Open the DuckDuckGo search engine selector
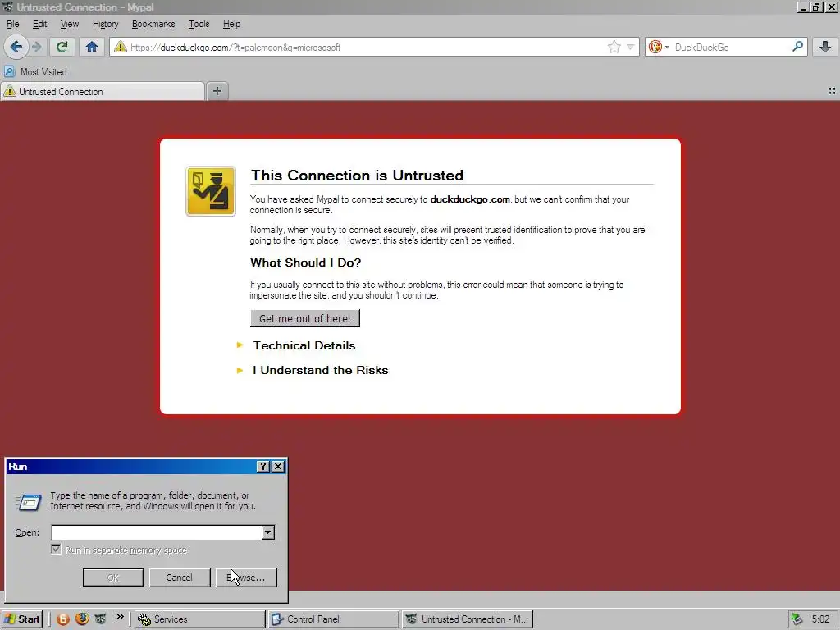840x630 pixels. [x=659, y=47]
